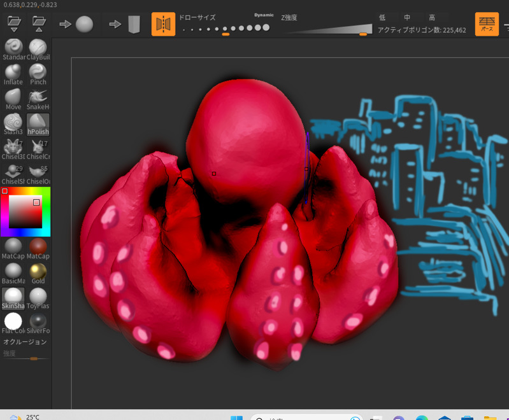The width and height of the screenshot is (509, 420).
Task: Select the SnakeHook brush
Action: click(38, 97)
